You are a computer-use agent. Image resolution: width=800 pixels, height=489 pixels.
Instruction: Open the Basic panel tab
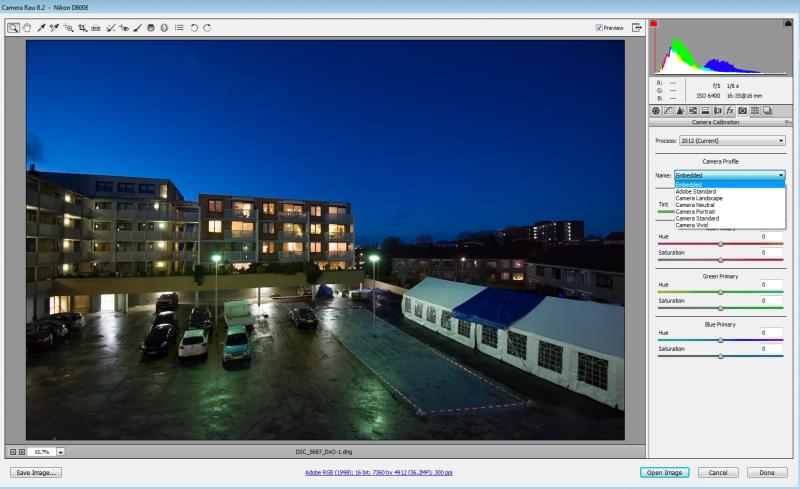pos(656,111)
